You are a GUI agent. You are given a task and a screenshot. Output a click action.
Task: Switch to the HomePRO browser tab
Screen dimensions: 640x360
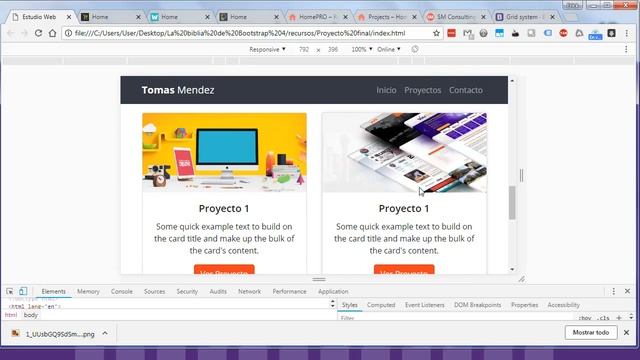coord(318,17)
